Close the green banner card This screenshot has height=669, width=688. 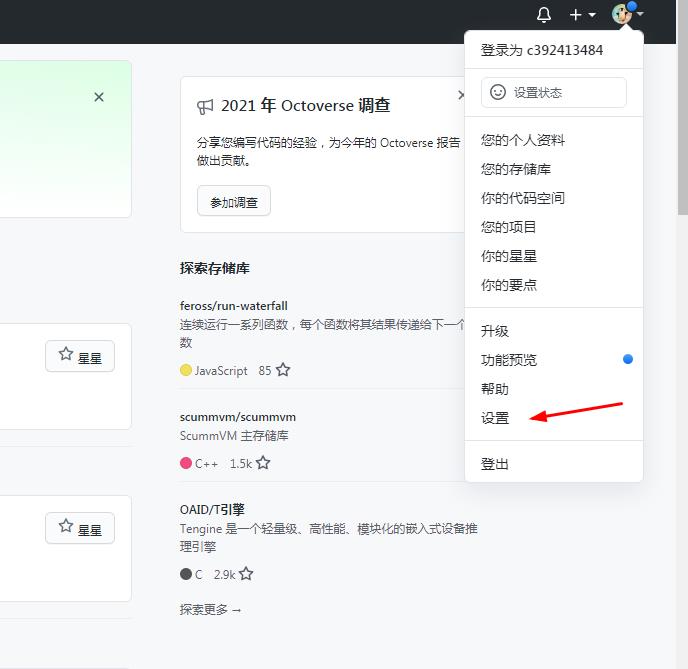[99, 97]
